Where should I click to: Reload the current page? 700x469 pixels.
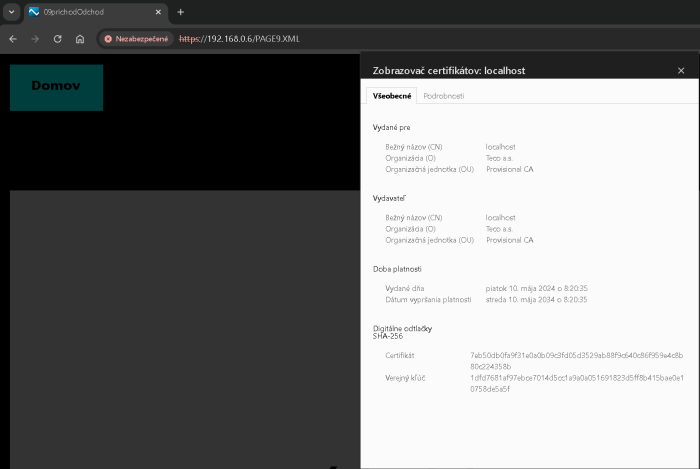click(57, 38)
